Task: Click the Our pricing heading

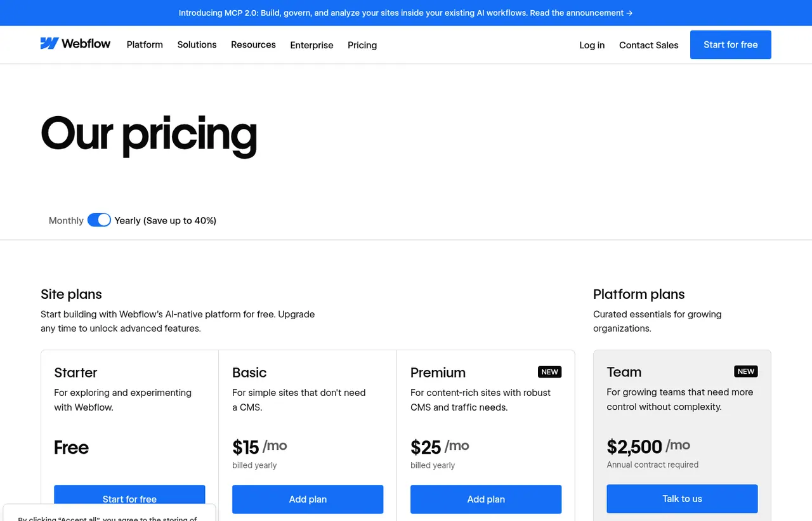Action: coord(148,135)
